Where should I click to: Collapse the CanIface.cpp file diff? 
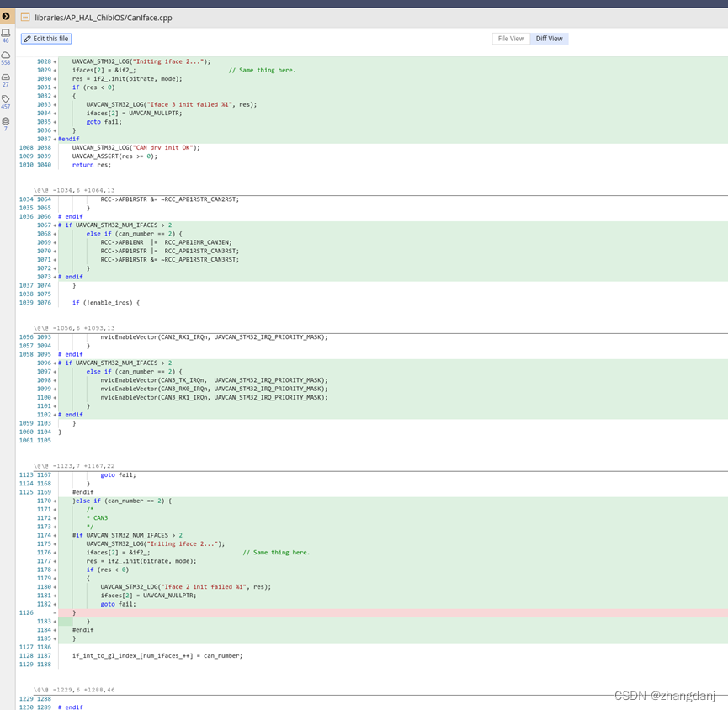[25, 18]
